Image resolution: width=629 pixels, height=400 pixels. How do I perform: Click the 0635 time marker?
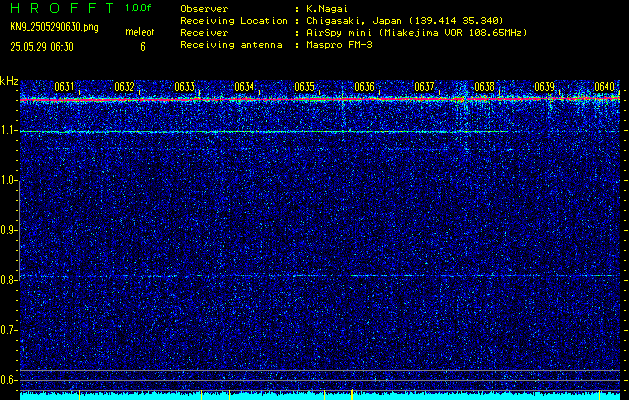(304, 87)
